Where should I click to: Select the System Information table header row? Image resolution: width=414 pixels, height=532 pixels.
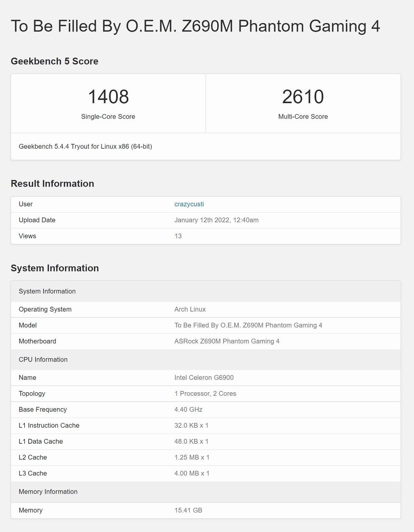coord(206,291)
